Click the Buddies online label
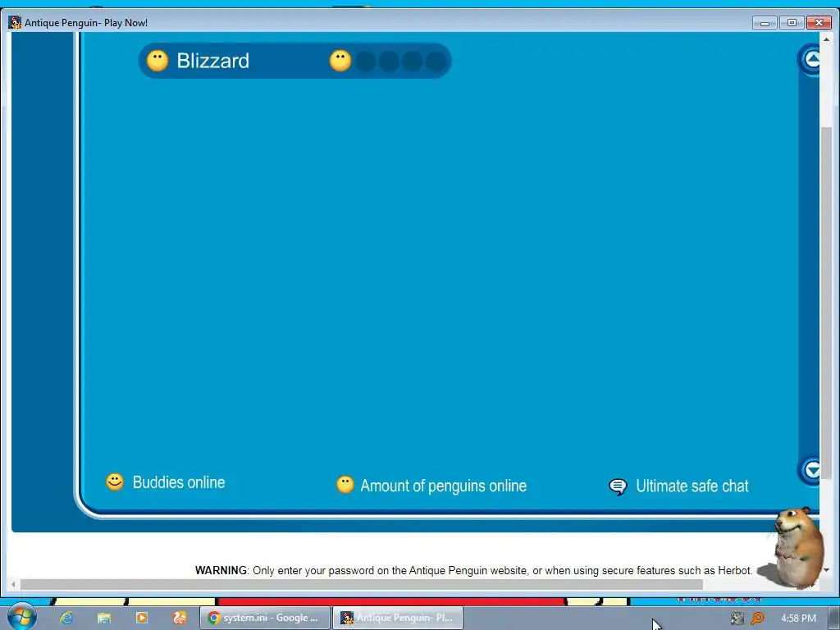Screen dimensions: 840x630 pos(179,482)
